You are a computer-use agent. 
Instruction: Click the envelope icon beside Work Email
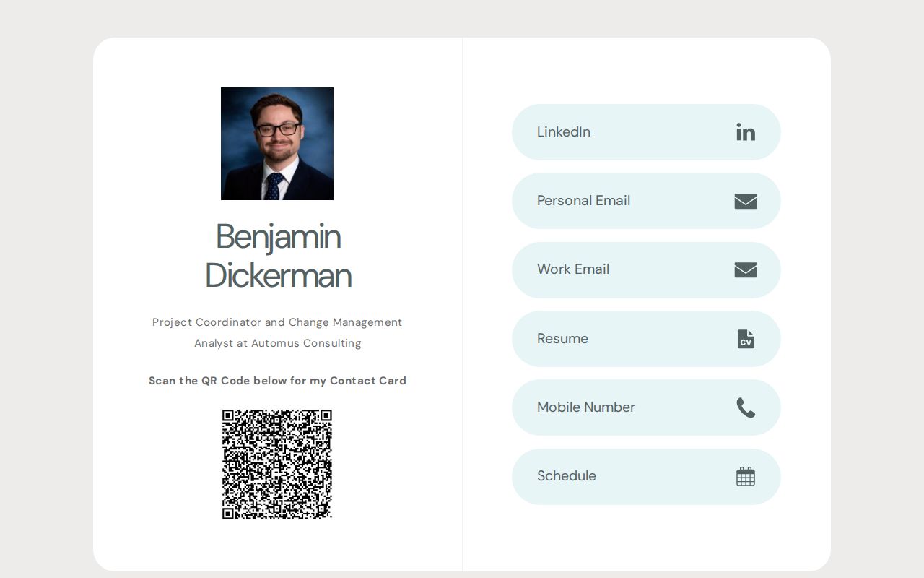pyautogui.click(x=746, y=269)
